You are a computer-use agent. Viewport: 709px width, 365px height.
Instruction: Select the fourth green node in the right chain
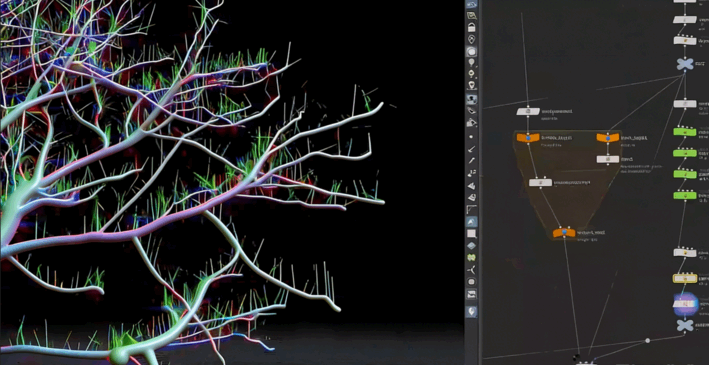pos(685,195)
